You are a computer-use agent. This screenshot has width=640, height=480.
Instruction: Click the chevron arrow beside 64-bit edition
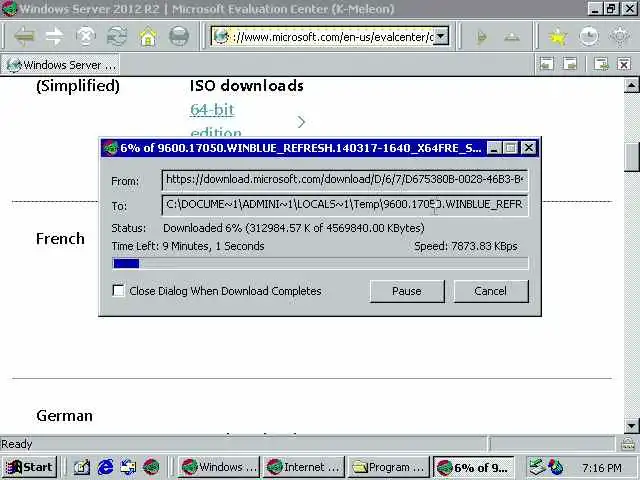pyautogui.click(x=301, y=122)
